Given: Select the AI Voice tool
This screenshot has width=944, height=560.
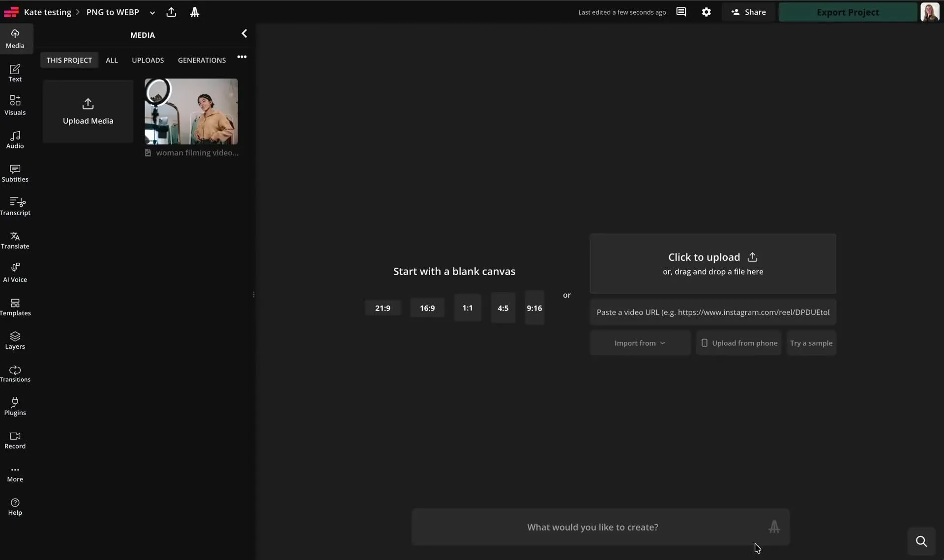Looking at the screenshot, I should [x=15, y=273].
